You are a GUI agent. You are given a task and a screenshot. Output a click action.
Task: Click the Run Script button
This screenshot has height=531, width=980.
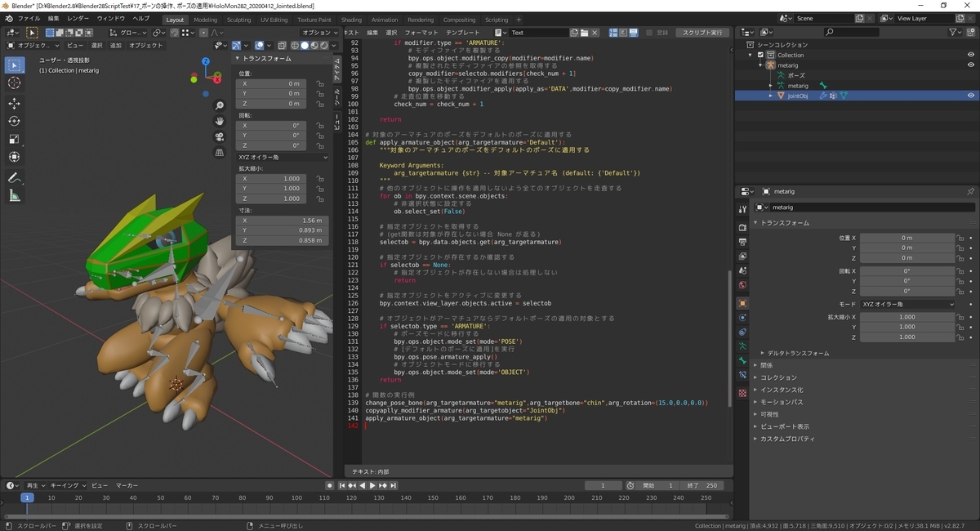[x=702, y=33]
